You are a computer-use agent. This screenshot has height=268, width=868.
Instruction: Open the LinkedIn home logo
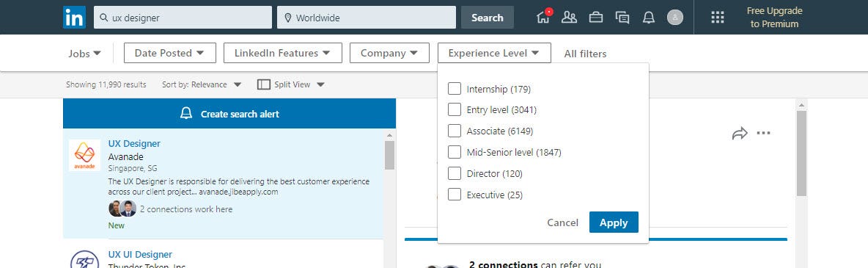pos(74,17)
